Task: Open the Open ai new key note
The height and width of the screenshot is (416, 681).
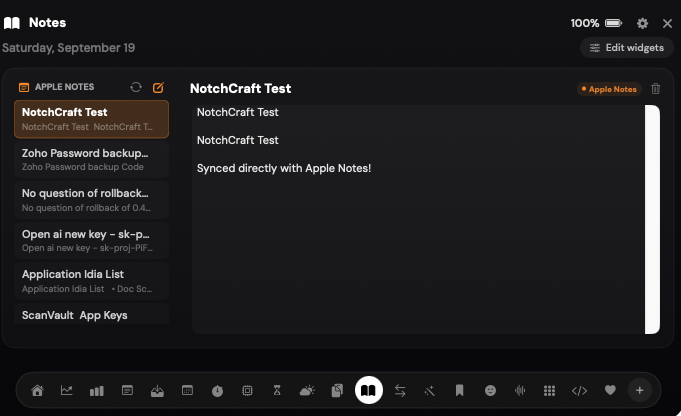Action: coord(91,241)
